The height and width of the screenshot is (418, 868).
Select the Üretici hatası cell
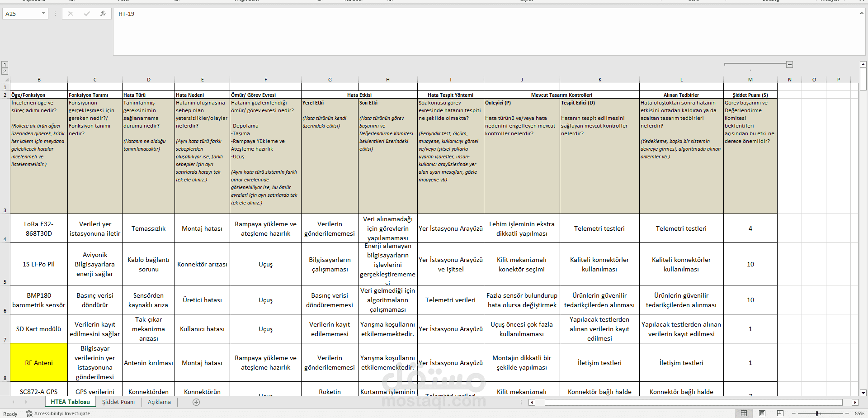pyautogui.click(x=202, y=300)
